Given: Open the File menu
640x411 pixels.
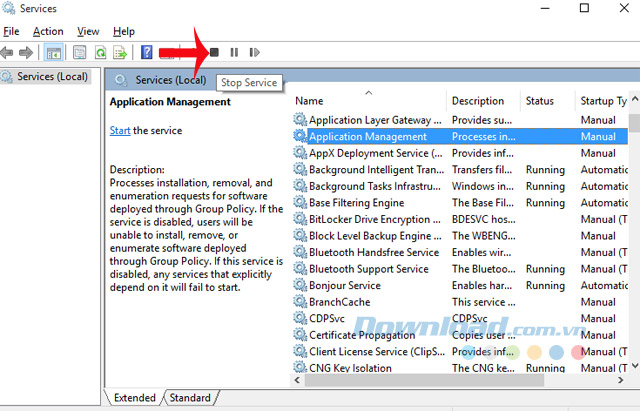Looking at the screenshot, I should click(11, 31).
